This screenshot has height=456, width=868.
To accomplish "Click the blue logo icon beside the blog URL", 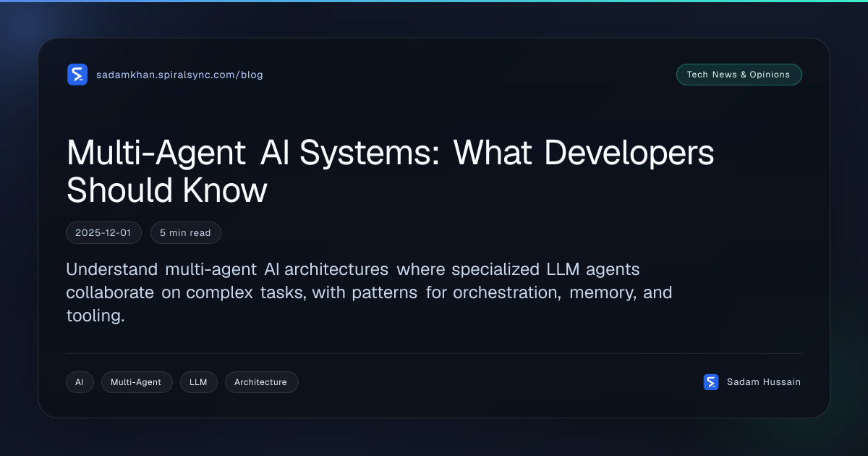I will [77, 75].
